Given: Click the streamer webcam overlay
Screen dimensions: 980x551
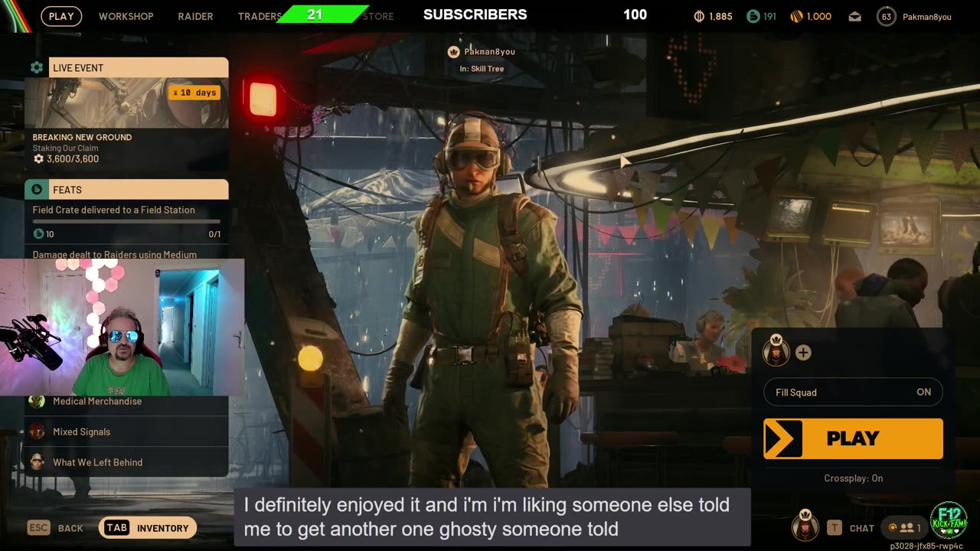Looking at the screenshot, I should [122, 328].
